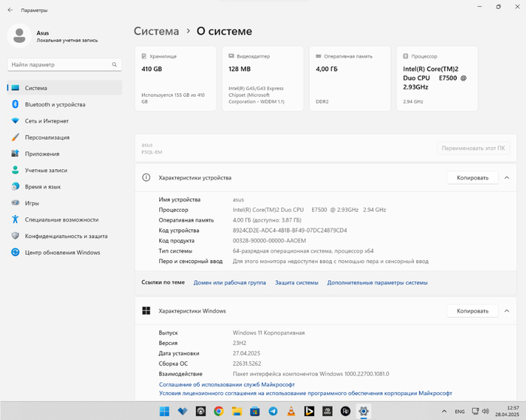The image size is (526, 420).
Task: Open 'Защита системы' link
Action: click(297, 283)
